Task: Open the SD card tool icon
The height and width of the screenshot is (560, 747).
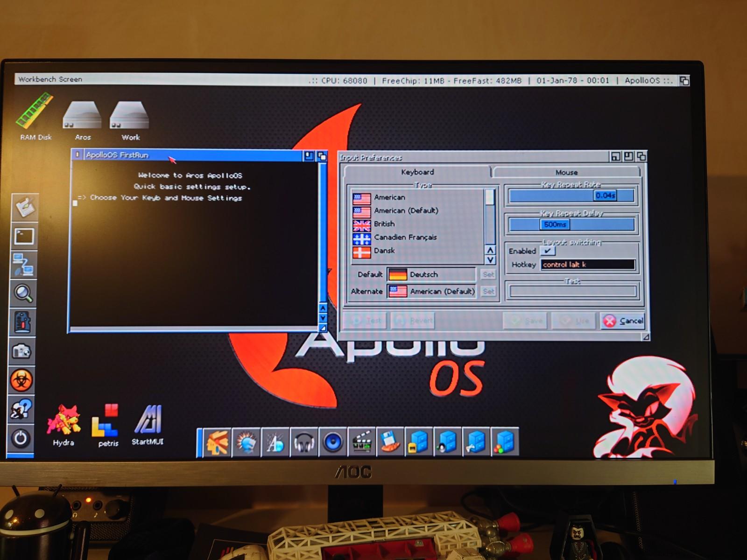Action: (22, 322)
